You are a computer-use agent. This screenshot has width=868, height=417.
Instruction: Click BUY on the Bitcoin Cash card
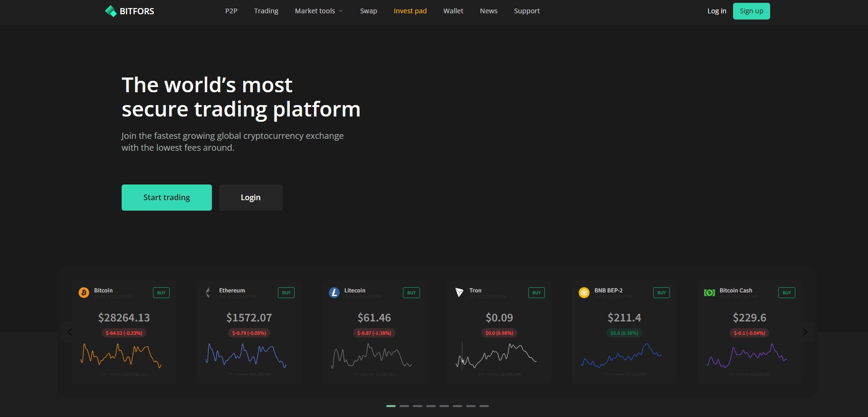[x=787, y=293]
